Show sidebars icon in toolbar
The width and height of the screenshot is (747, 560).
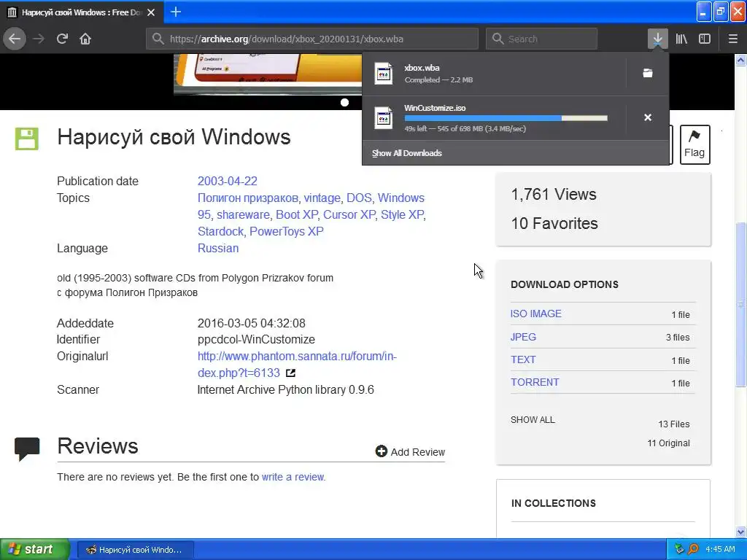705,39
